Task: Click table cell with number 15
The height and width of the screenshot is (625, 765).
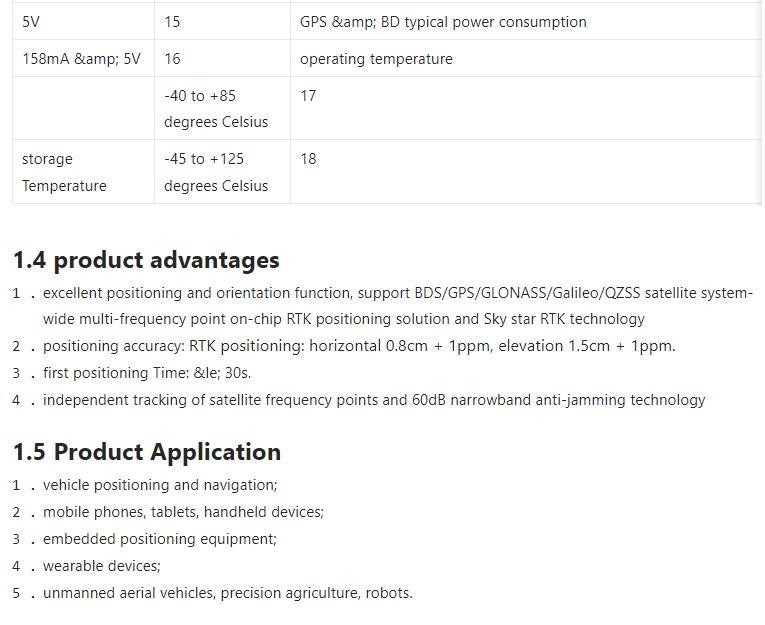Action: [222, 21]
